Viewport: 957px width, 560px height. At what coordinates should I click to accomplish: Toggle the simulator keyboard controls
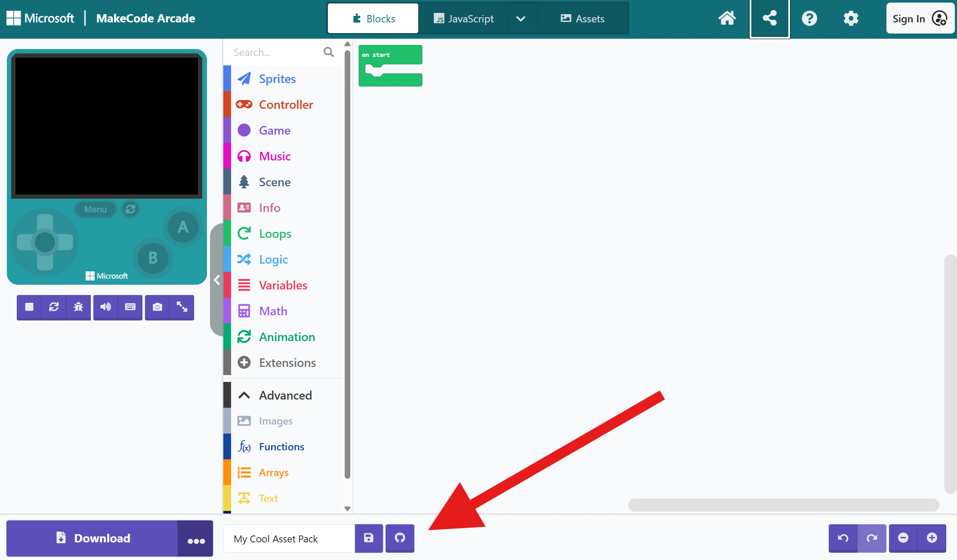130,307
